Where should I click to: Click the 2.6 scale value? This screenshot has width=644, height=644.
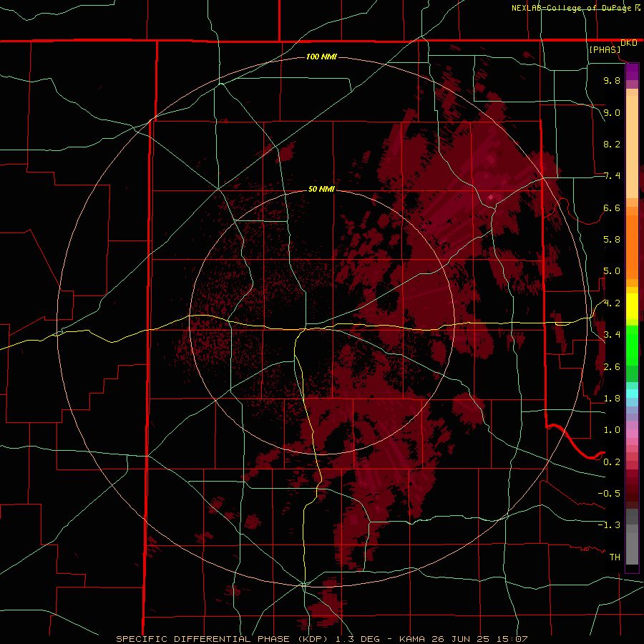(612, 367)
